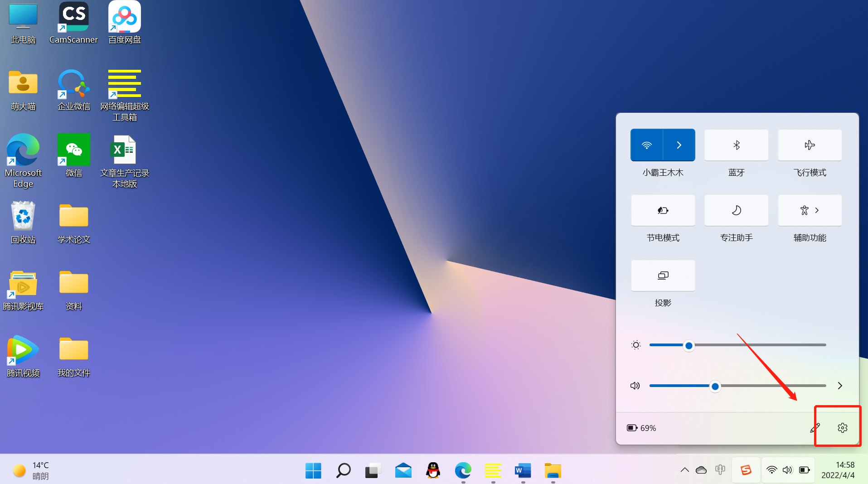Open the quick settings gear icon
The height and width of the screenshot is (484, 868).
[x=842, y=428]
